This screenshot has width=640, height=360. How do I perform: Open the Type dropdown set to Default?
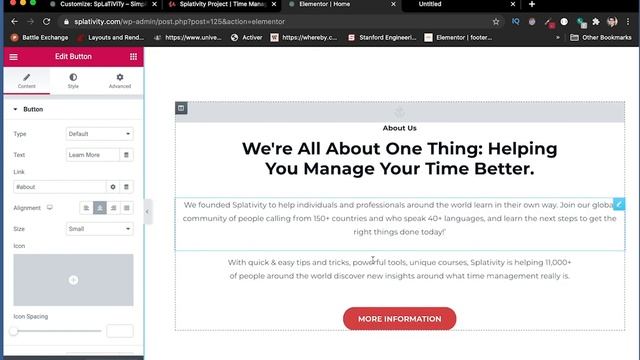pos(100,134)
